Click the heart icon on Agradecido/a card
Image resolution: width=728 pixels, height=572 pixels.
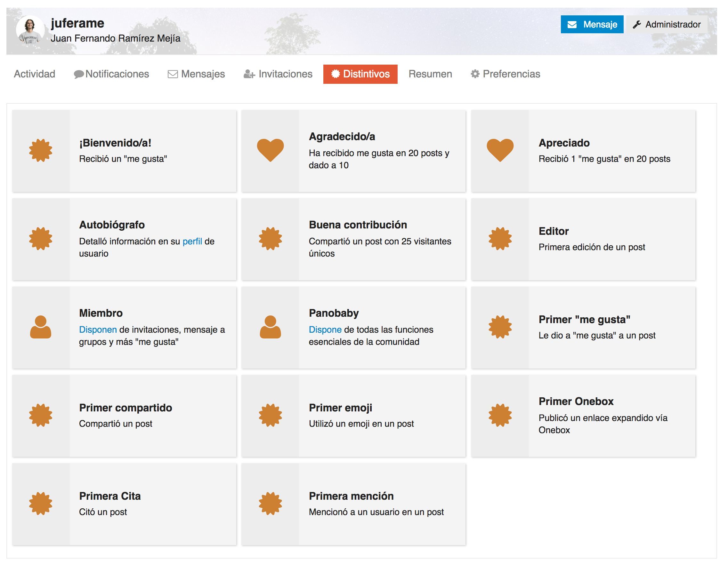coord(270,150)
